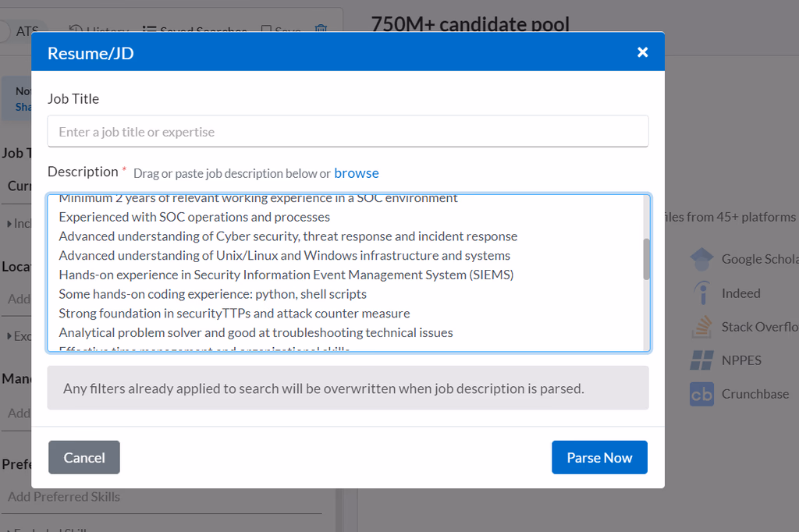Click the NPPES logo icon
Viewport: 799px width, 532px height.
click(702, 360)
